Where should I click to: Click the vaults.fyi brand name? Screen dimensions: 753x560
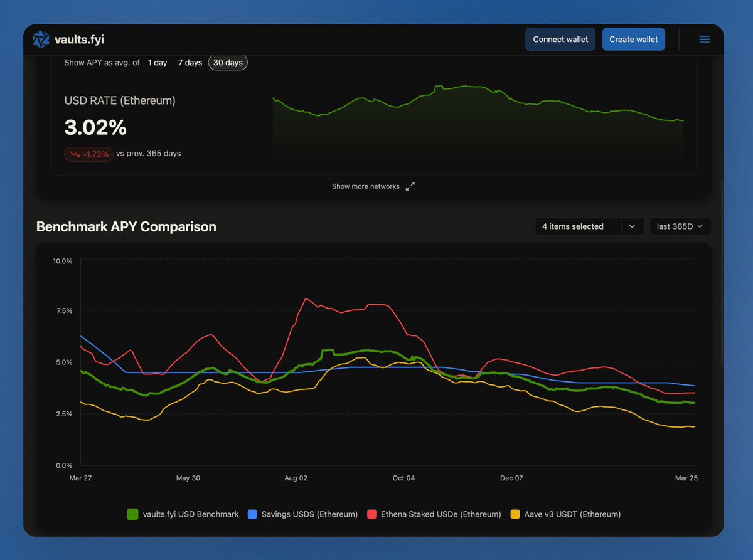tap(79, 39)
